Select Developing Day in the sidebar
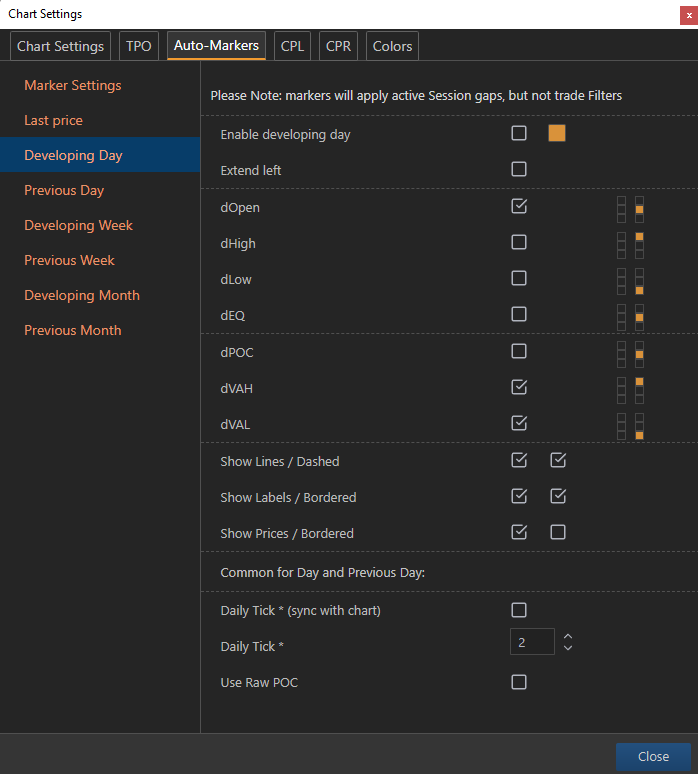Image resolution: width=698 pixels, height=774 pixels. pos(100,155)
